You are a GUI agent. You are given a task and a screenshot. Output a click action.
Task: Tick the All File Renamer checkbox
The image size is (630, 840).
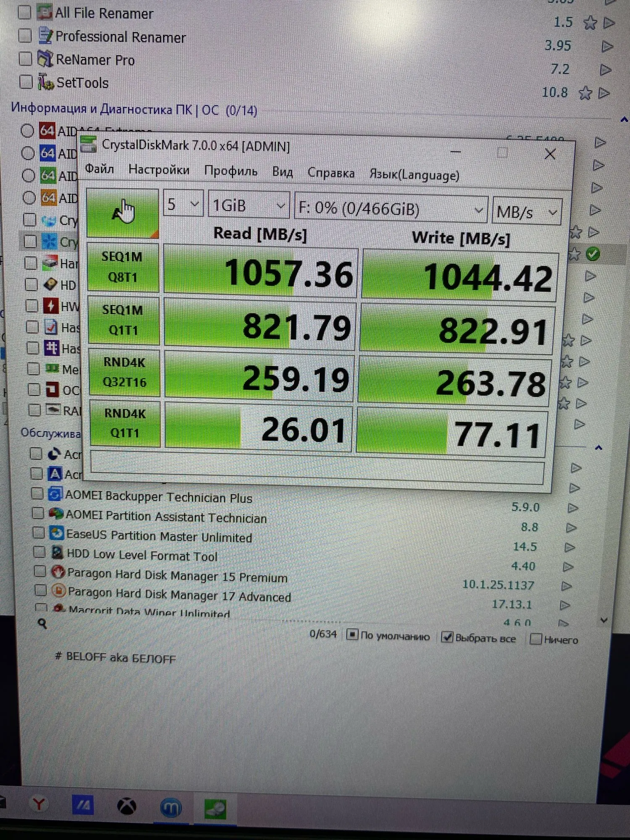(x=24, y=13)
